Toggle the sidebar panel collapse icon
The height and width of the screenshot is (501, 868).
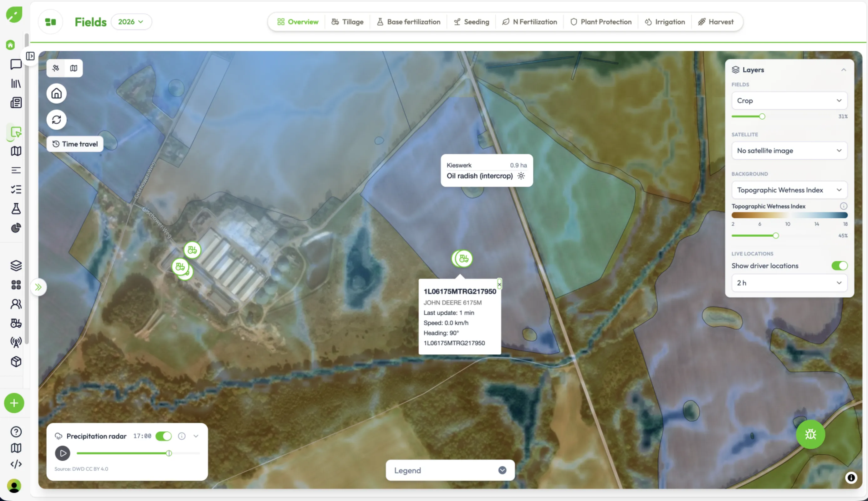point(30,56)
